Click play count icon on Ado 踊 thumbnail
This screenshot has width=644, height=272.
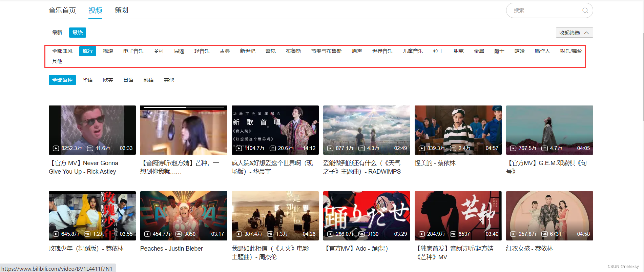330,234
